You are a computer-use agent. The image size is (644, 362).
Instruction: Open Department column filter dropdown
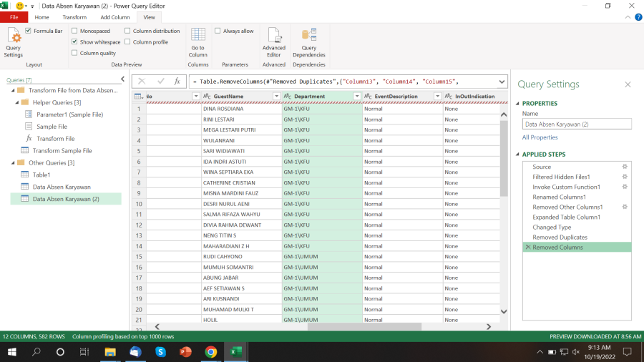(x=357, y=96)
